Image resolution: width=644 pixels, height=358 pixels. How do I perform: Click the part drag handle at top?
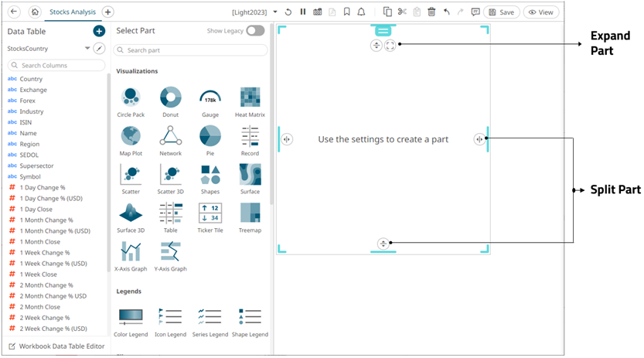click(x=383, y=31)
